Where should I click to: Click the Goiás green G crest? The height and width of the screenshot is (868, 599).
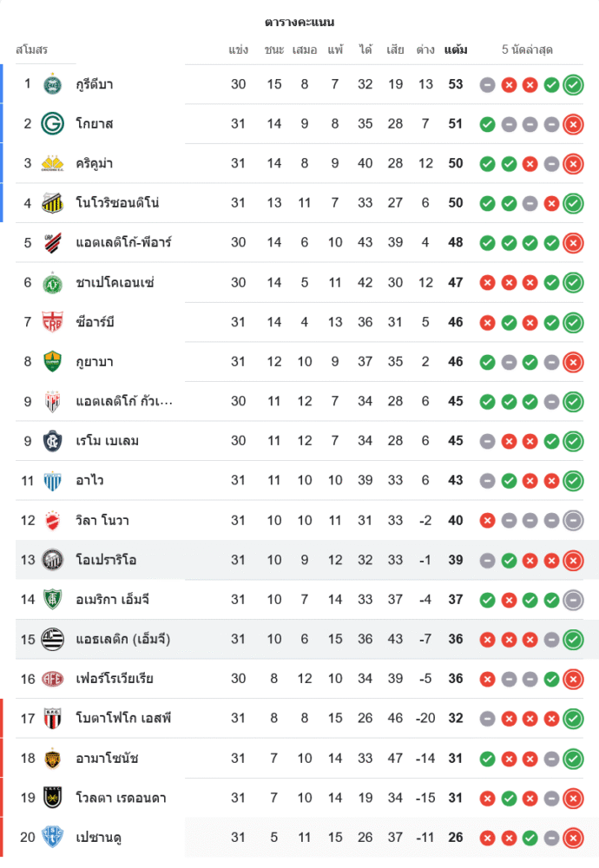point(53,124)
